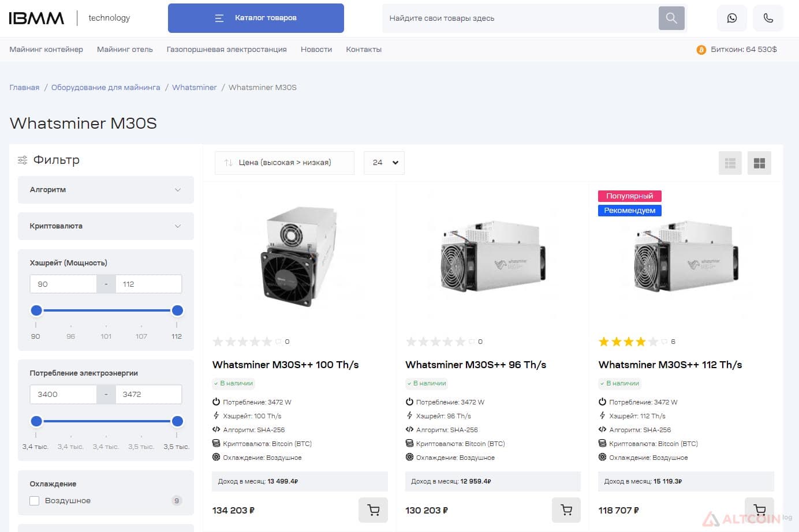Switch to list view layout icon
This screenshot has height=532, width=799.
pyautogui.click(x=730, y=163)
